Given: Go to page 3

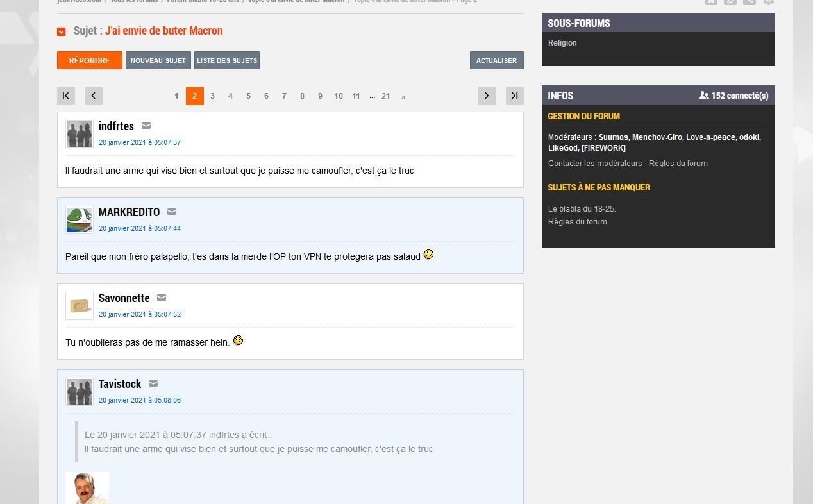Looking at the screenshot, I should (x=212, y=96).
